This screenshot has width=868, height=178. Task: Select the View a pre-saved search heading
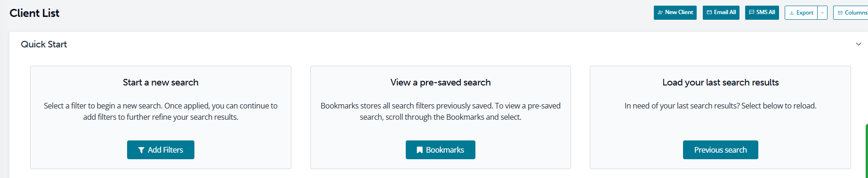coord(441,82)
